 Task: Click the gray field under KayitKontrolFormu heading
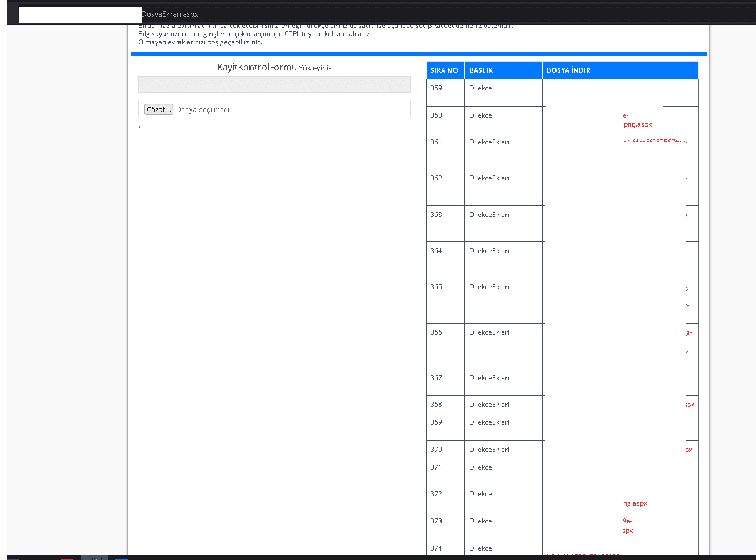274,84
